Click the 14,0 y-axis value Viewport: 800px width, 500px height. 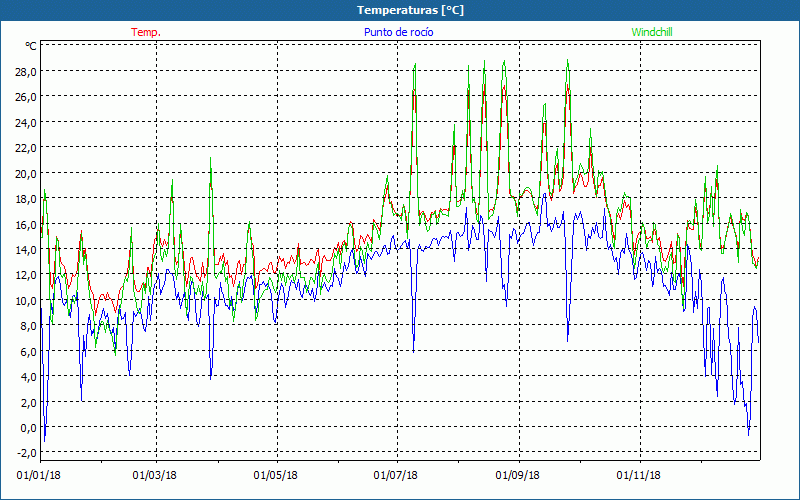[26, 249]
